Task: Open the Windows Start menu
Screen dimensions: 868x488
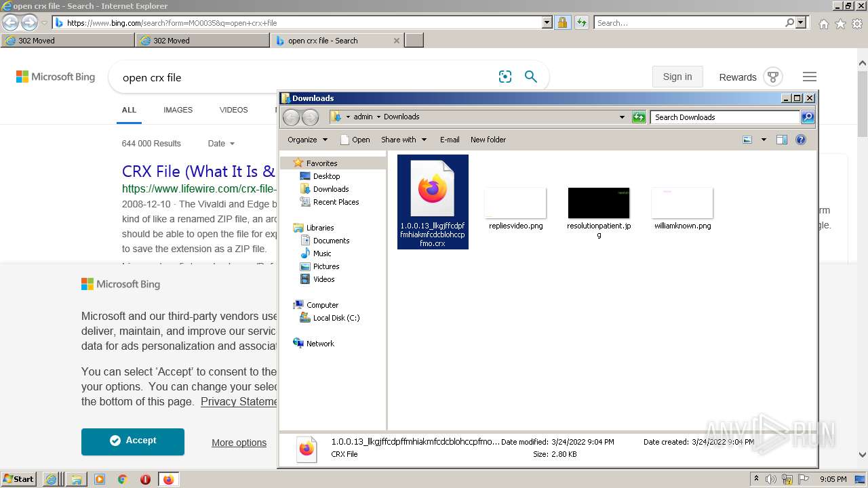Action: coord(19,479)
